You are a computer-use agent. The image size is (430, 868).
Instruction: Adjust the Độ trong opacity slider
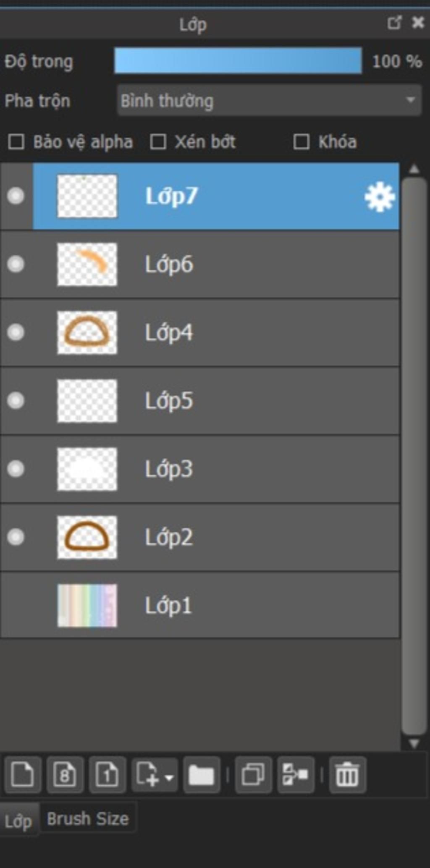(238, 61)
